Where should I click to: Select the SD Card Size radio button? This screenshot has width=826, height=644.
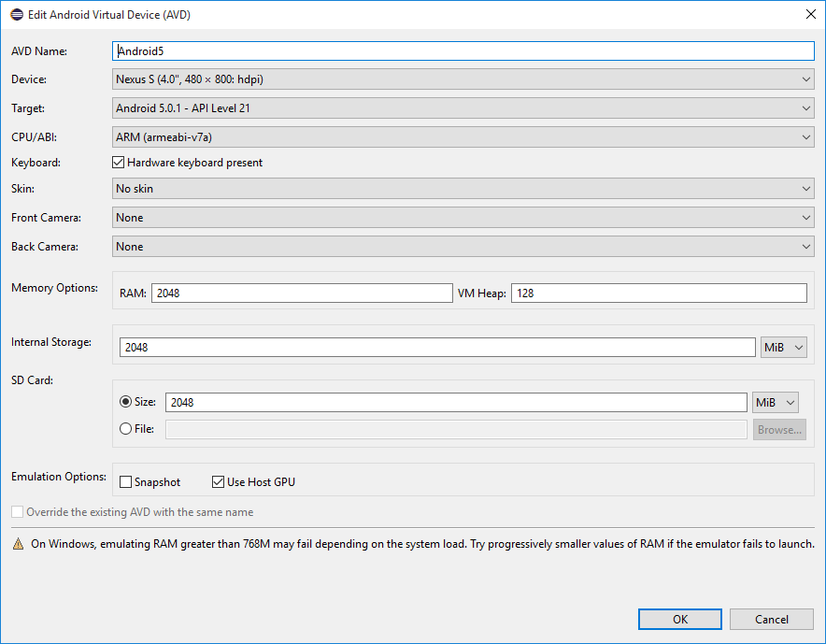pyautogui.click(x=125, y=402)
